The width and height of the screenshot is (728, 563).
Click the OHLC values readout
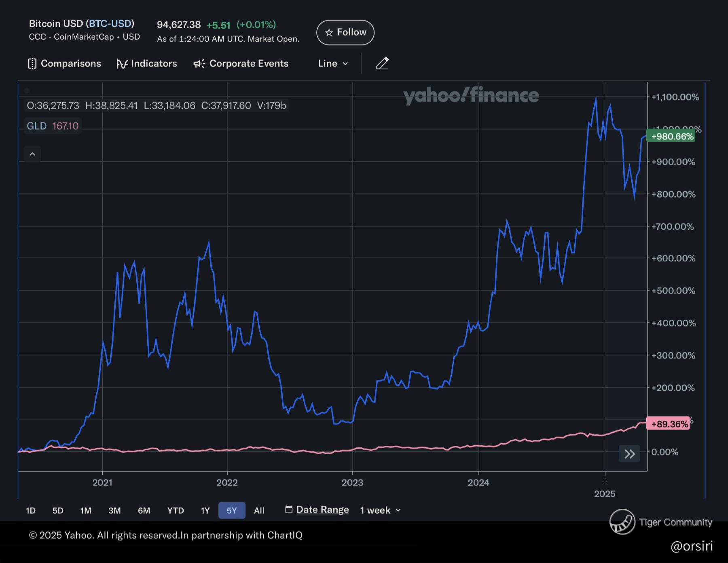(157, 105)
